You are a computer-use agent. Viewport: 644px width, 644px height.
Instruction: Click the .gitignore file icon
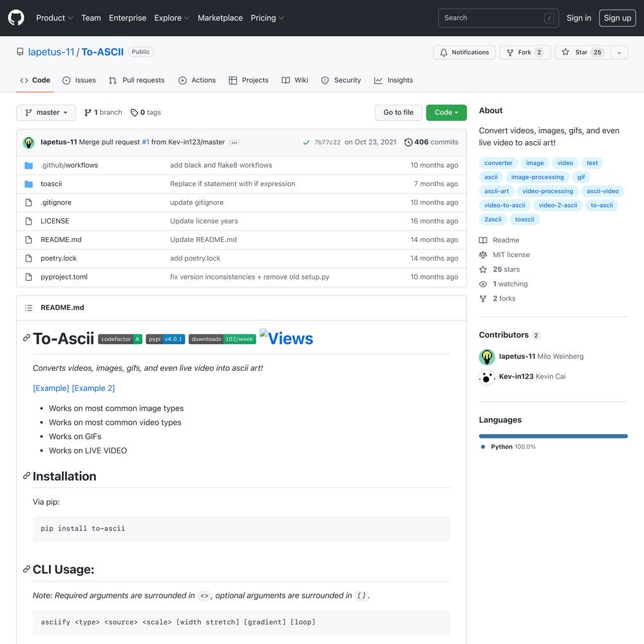tap(28, 202)
